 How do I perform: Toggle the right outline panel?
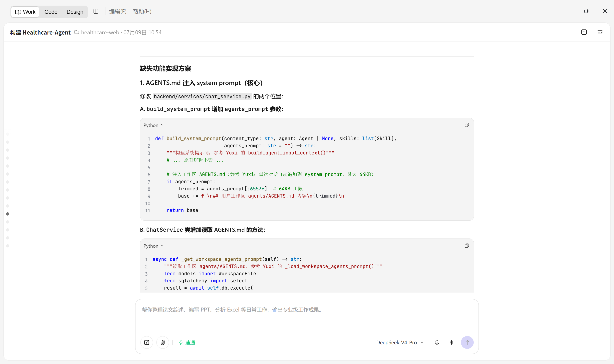tap(600, 32)
